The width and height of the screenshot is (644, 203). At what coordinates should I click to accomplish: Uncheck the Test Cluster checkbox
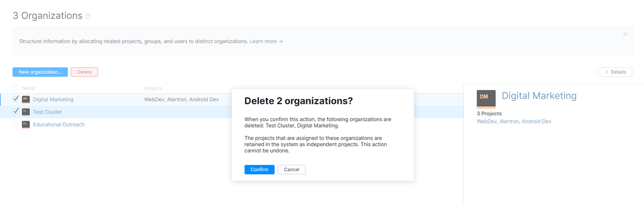point(16,111)
